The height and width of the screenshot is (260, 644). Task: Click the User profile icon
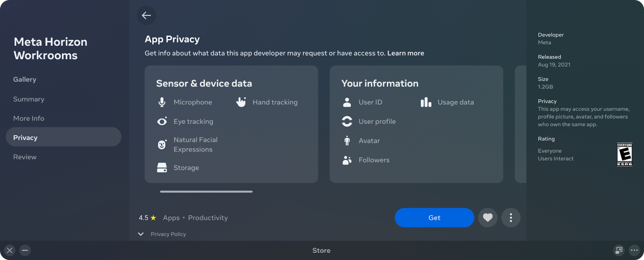(347, 121)
